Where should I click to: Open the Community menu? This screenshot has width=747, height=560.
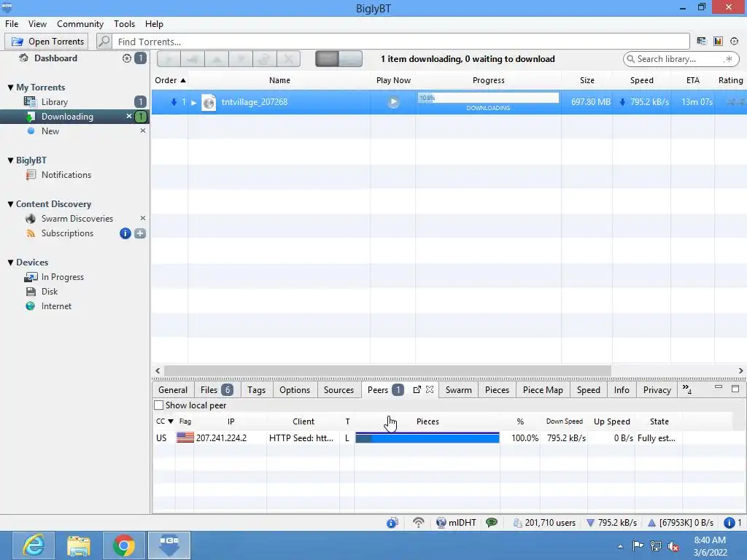pyautogui.click(x=80, y=24)
